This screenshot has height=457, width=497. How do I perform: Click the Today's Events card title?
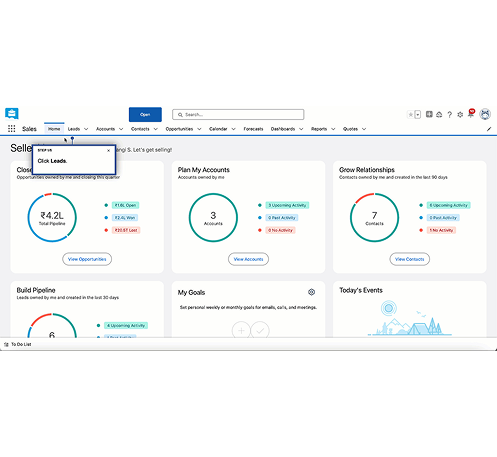pos(361,290)
